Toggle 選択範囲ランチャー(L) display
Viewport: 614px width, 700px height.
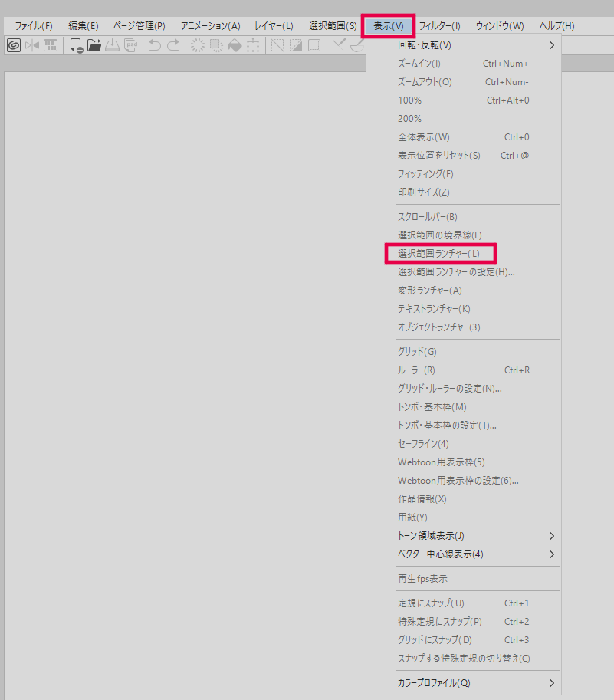pos(464,254)
